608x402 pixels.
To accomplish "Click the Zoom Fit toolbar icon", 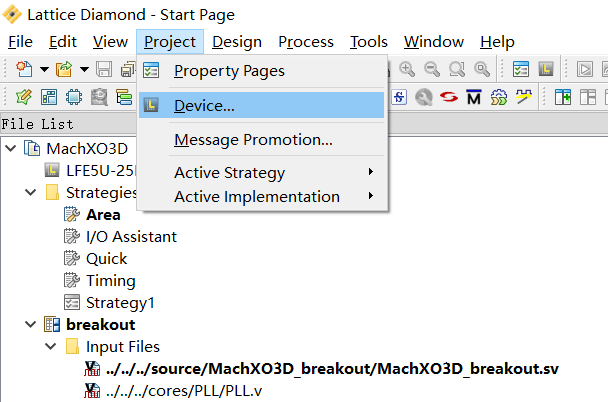I will (457, 69).
